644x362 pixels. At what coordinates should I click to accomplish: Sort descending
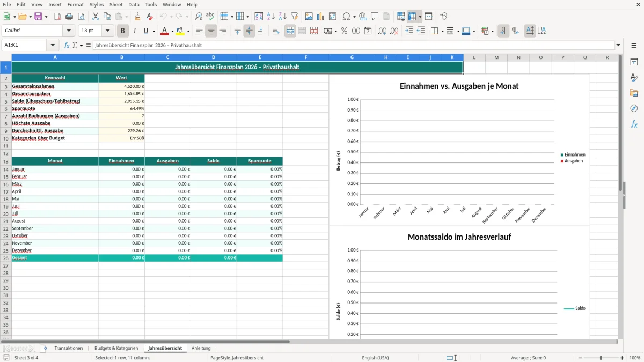283,17
